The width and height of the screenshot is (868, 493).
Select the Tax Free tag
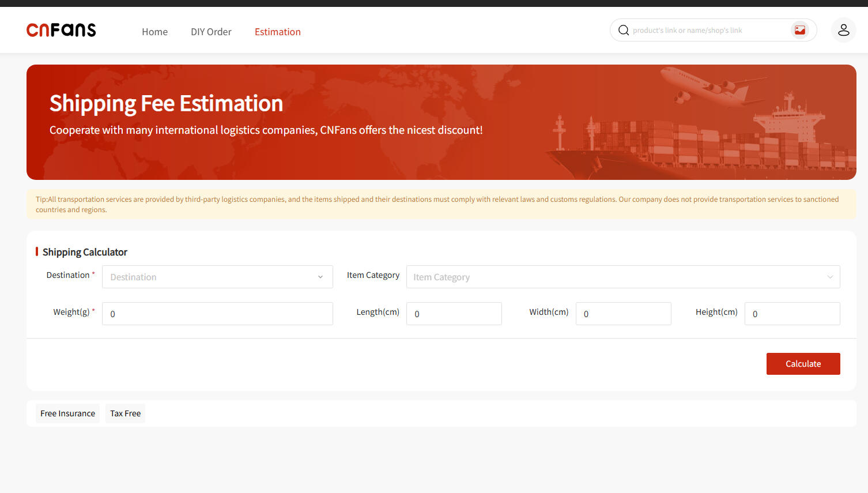coord(125,413)
